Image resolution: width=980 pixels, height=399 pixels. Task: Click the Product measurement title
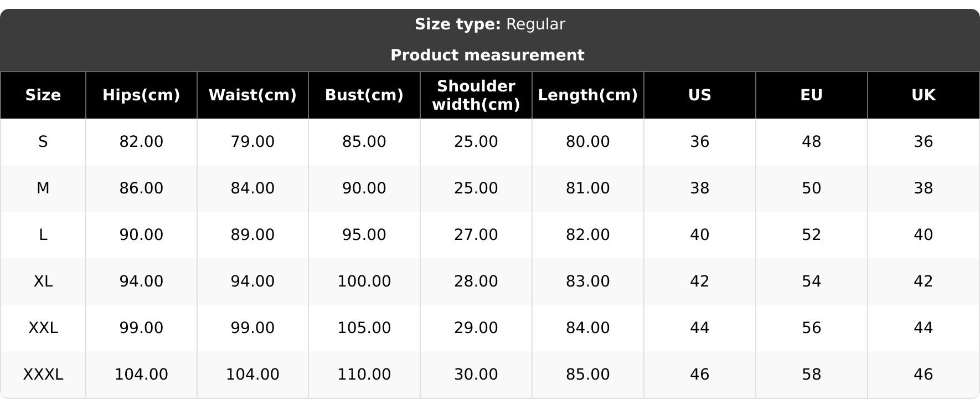click(x=487, y=55)
